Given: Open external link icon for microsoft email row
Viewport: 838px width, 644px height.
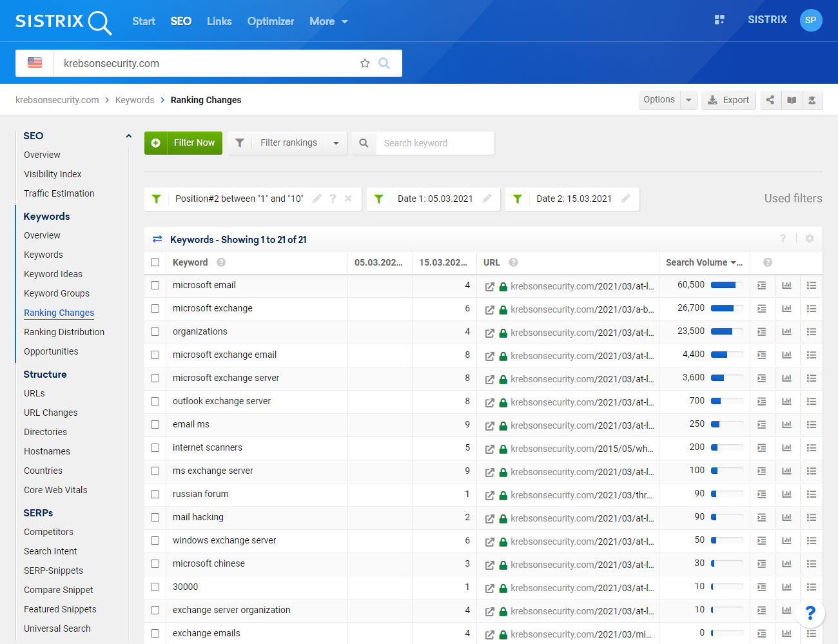Looking at the screenshot, I should [x=490, y=287].
